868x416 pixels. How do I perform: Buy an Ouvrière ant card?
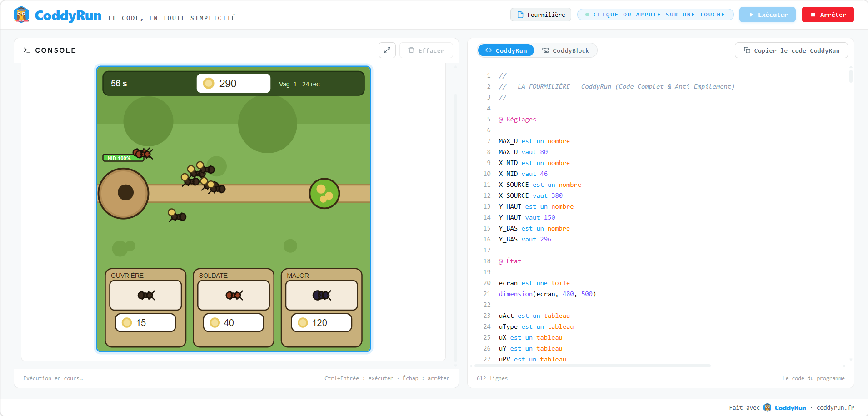click(145, 308)
